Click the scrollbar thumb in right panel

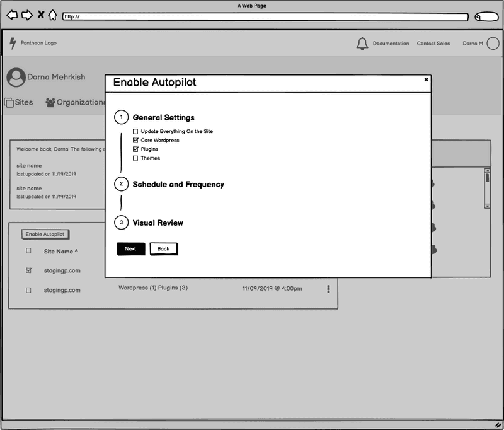coord(487,178)
